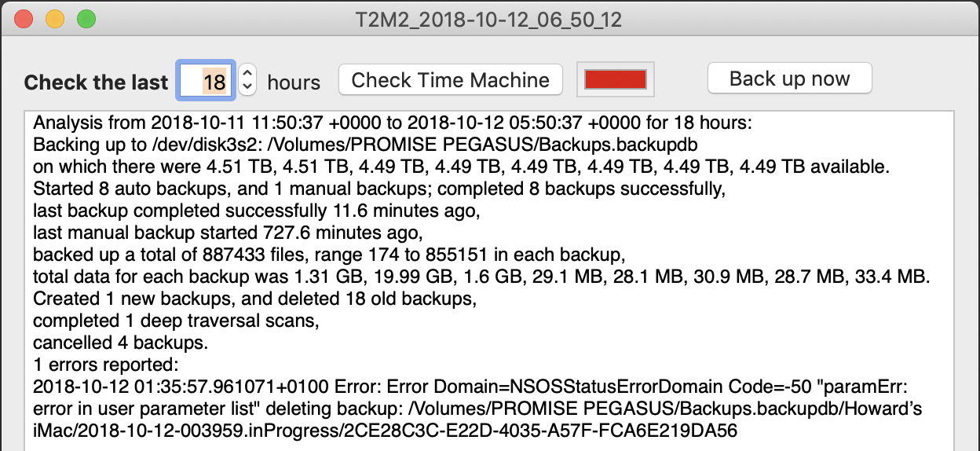Viewport: 980px width, 451px height.
Task: Minimize the window using the yellow button
Action: 55,19
